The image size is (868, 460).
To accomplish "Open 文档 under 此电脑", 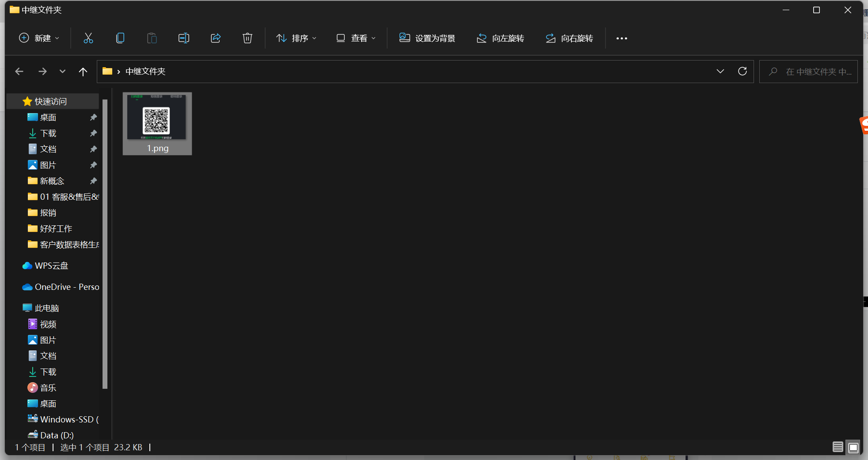I will coord(48,356).
